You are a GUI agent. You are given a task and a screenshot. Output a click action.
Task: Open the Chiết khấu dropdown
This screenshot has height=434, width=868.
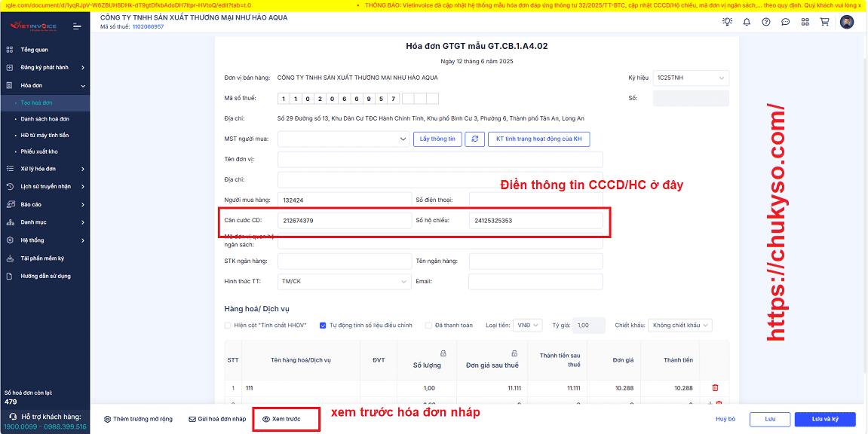[679, 325]
